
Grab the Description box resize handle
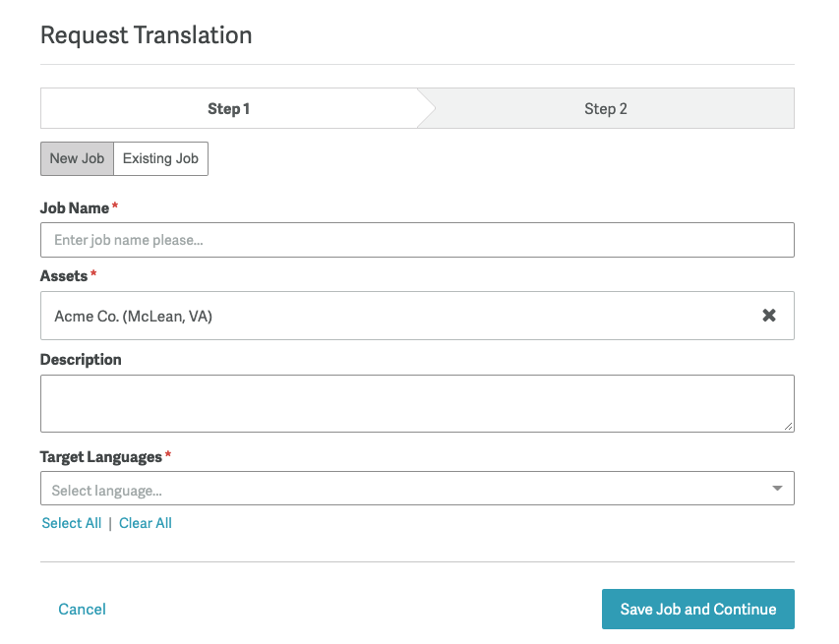click(788, 426)
